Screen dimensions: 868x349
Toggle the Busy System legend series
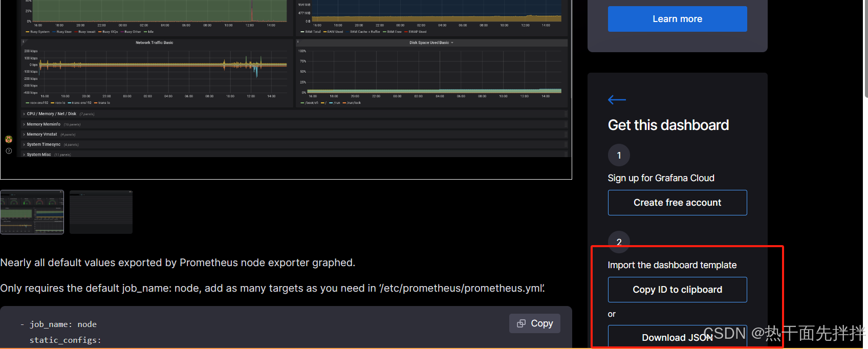37,32
